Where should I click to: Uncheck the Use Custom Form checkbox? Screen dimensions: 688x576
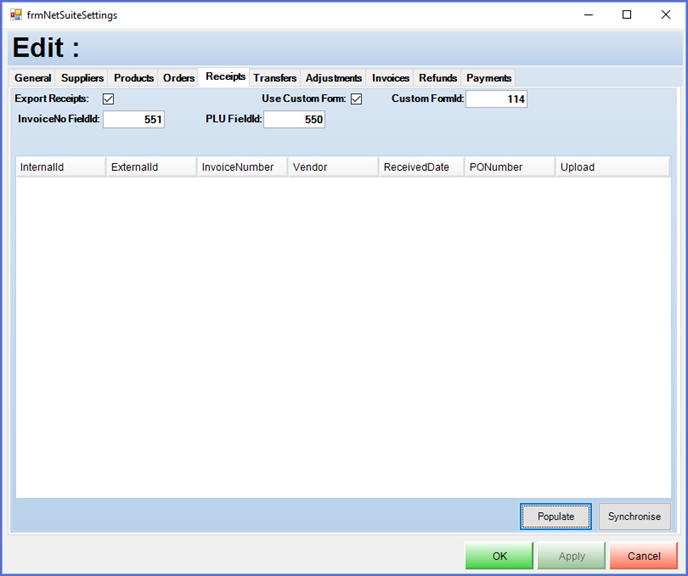(356, 99)
